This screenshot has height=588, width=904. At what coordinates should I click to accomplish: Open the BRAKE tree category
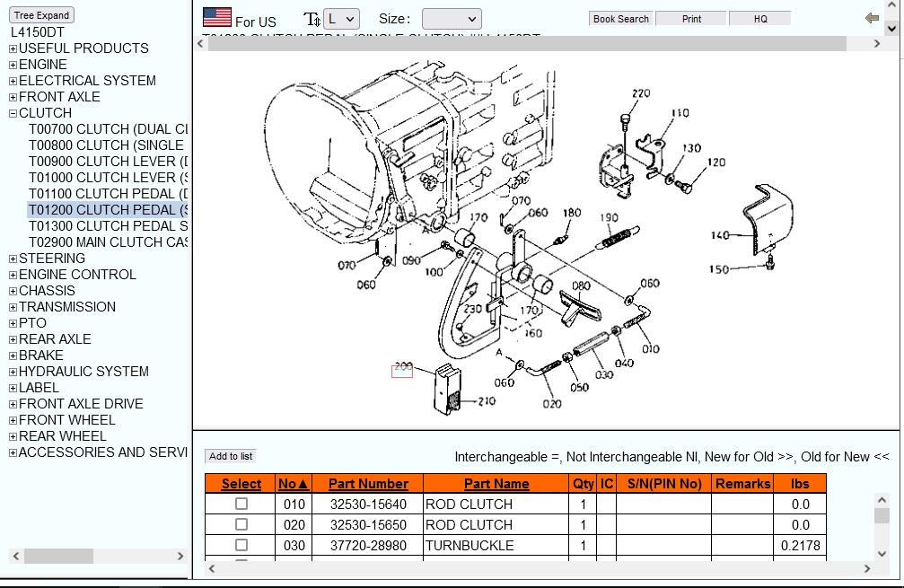point(41,355)
